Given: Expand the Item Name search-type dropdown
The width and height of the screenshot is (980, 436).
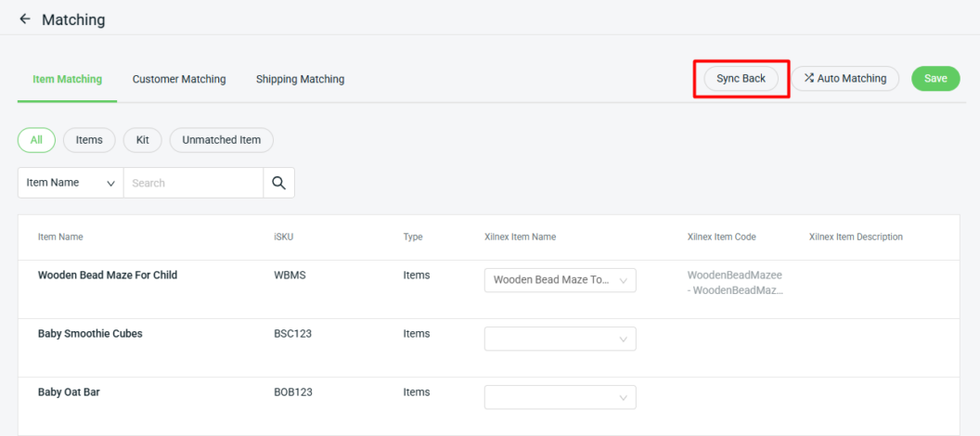Looking at the screenshot, I should point(71,183).
